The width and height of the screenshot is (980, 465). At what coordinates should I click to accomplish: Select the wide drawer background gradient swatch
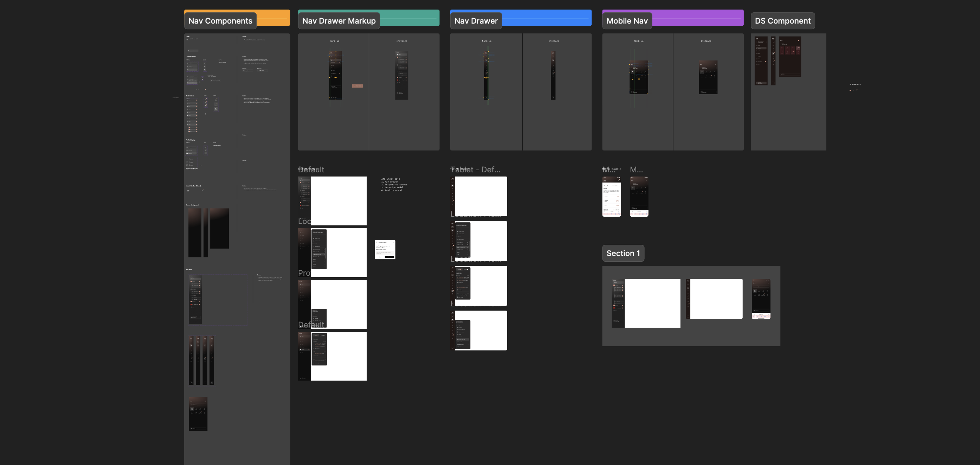coord(219,229)
